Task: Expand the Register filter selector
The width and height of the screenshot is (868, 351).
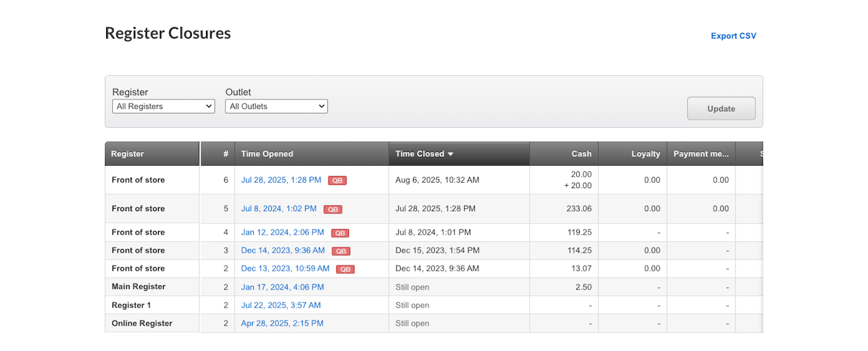Action: coord(163,106)
